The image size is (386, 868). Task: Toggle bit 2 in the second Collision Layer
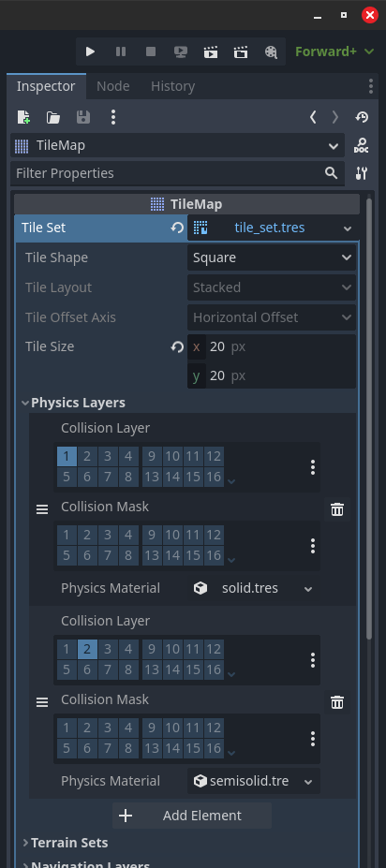(x=87, y=649)
